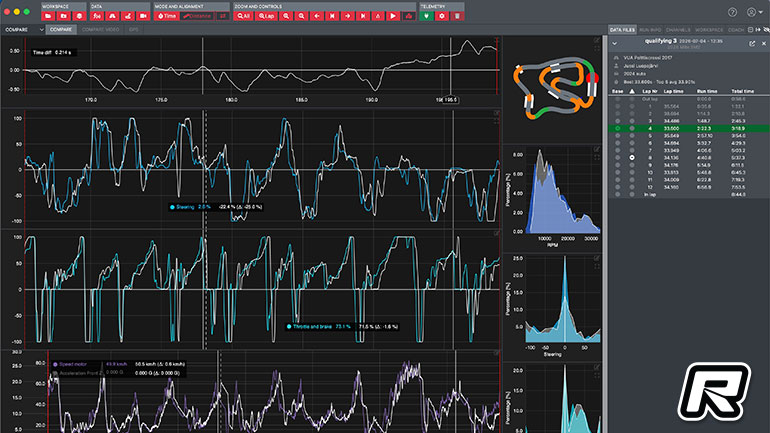
Task: Start playback with the play icon
Action: [x=393, y=16]
